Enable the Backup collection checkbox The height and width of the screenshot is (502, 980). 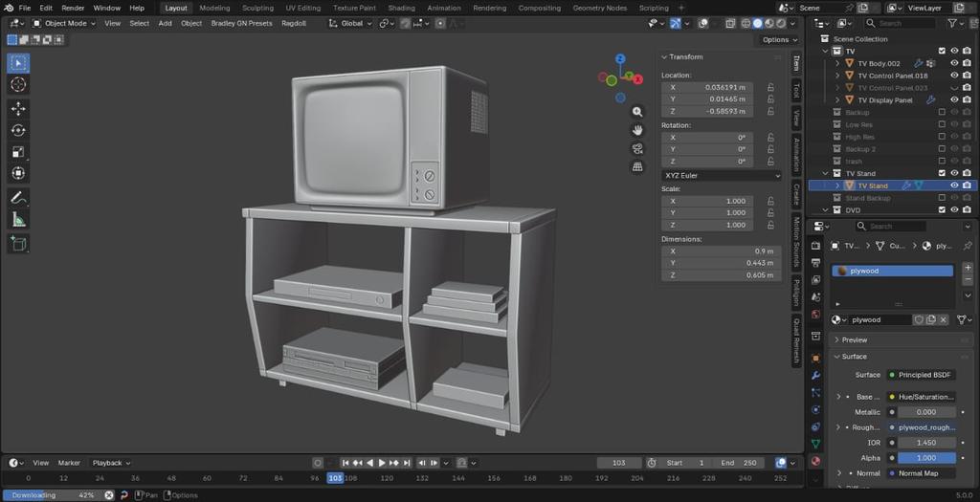click(x=942, y=113)
